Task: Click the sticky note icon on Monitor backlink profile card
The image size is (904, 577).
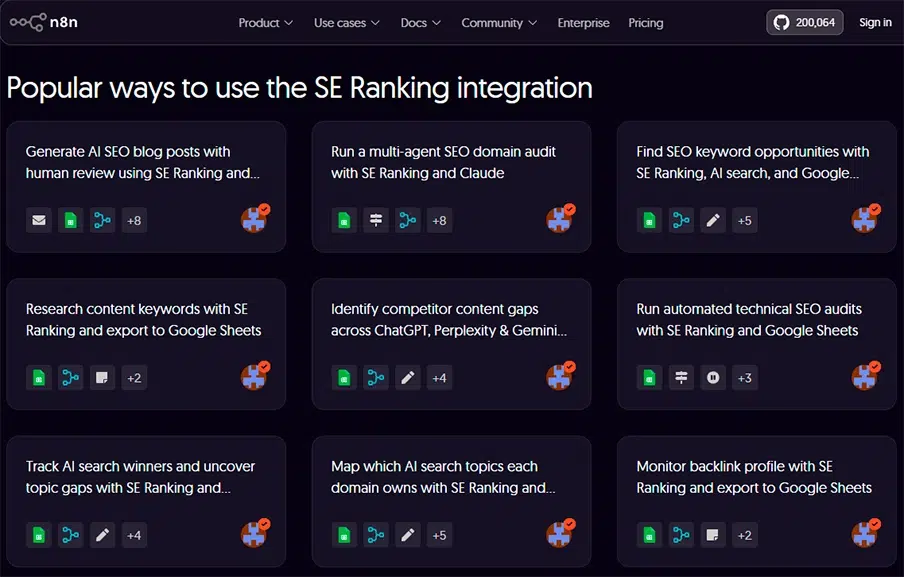Action: click(x=713, y=535)
